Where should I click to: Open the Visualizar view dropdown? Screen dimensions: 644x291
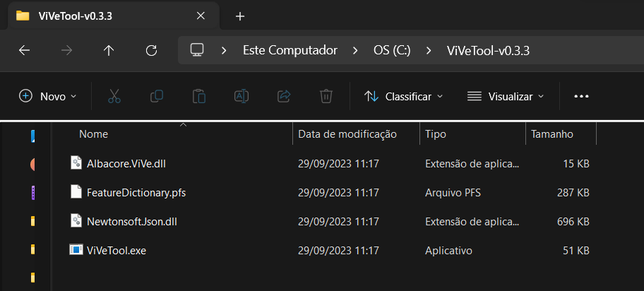click(506, 97)
